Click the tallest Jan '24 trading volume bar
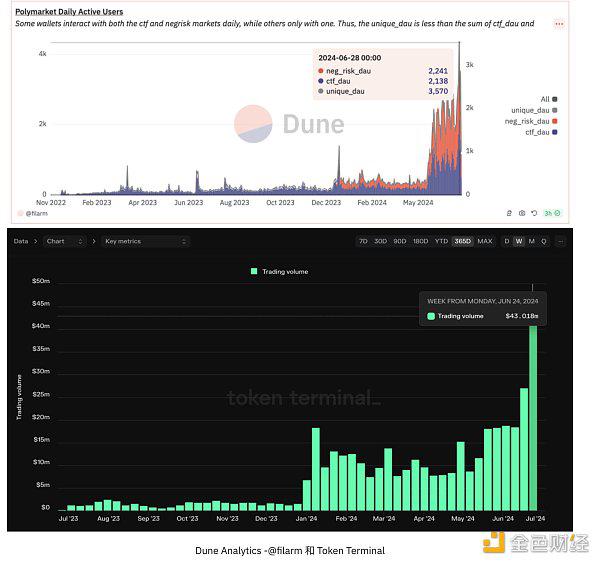The image size is (600, 564). click(316, 469)
